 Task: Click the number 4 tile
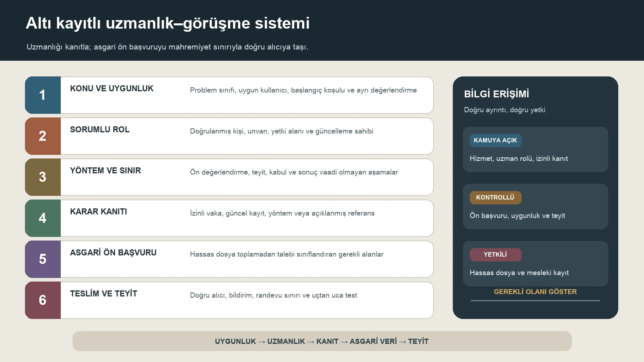(43, 218)
